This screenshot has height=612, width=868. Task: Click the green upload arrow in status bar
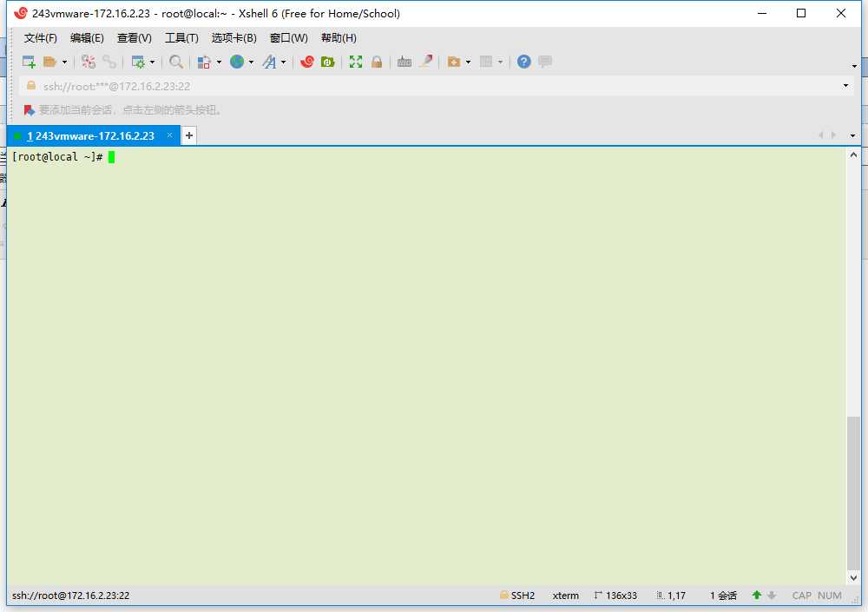tap(757, 596)
